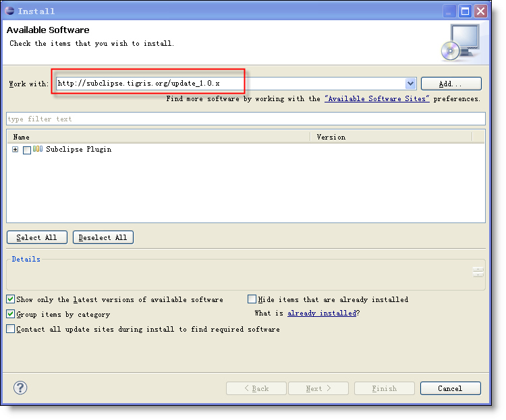Disable Group items by category
Viewport: 506px width, 420px height.
tap(10, 314)
